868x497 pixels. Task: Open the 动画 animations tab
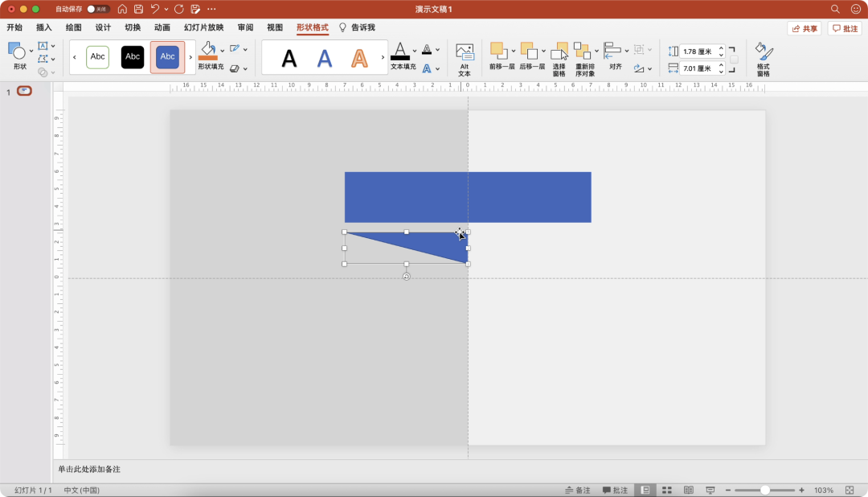[x=162, y=27]
